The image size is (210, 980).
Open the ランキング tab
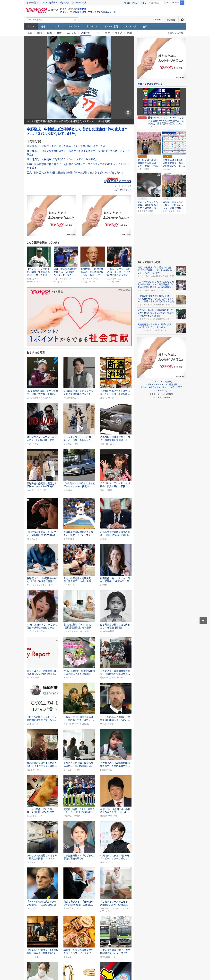[130, 27]
